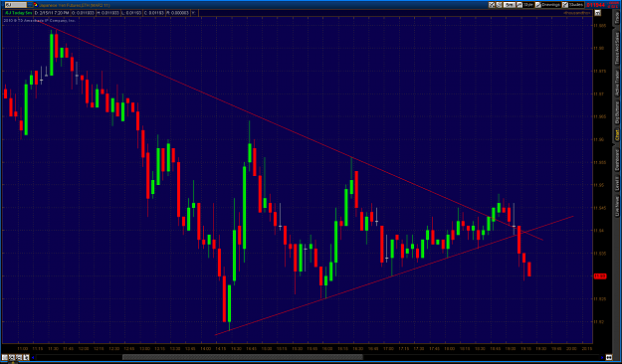
Task: Open the Drawings menu
Action: [547, 5]
